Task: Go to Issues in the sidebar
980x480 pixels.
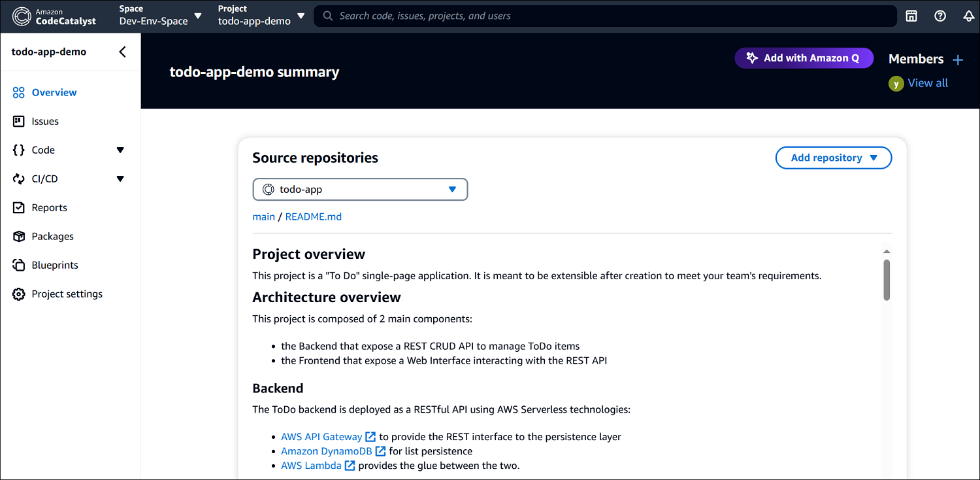Action: (x=45, y=122)
